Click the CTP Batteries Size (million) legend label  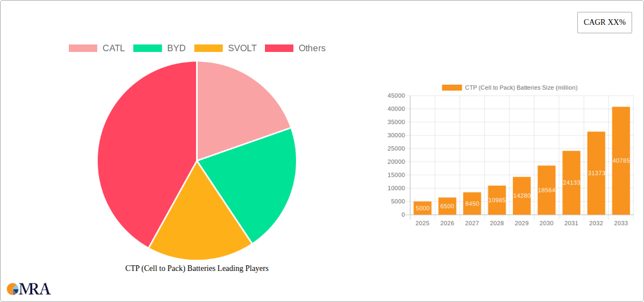[x=521, y=87]
